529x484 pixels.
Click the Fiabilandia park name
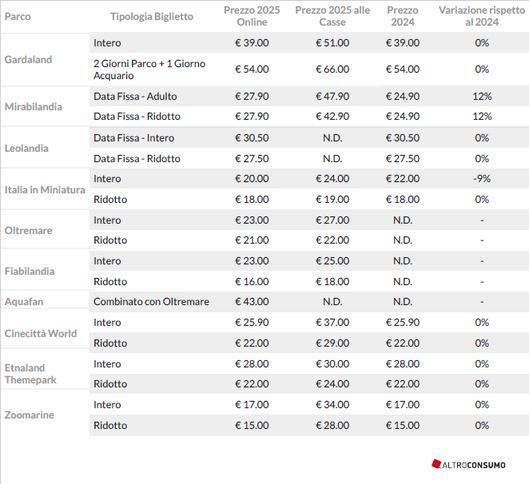click(x=29, y=271)
